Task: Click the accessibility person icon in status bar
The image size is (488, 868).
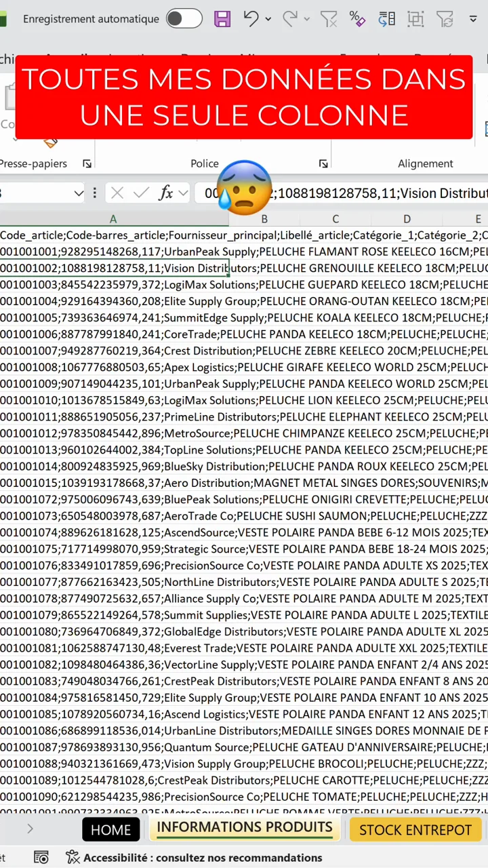Action: pyautogui.click(x=73, y=858)
